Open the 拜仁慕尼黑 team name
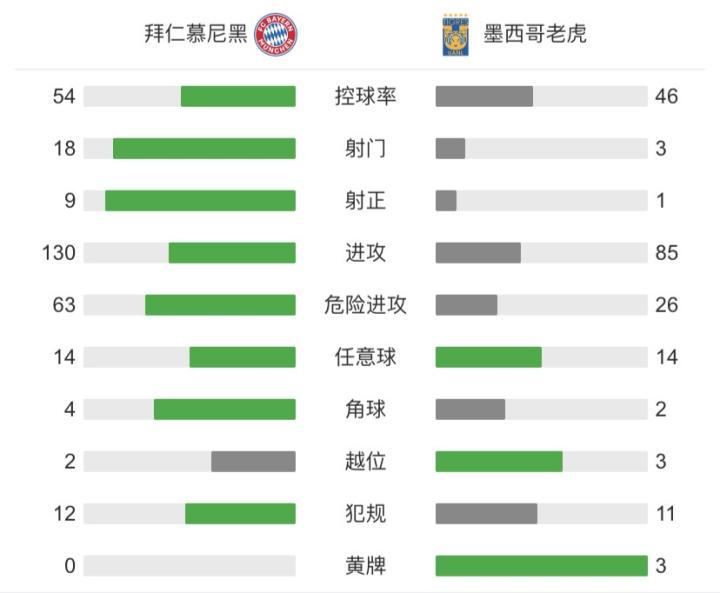The width and height of the screenshot is (720, 593). point(196,35)
